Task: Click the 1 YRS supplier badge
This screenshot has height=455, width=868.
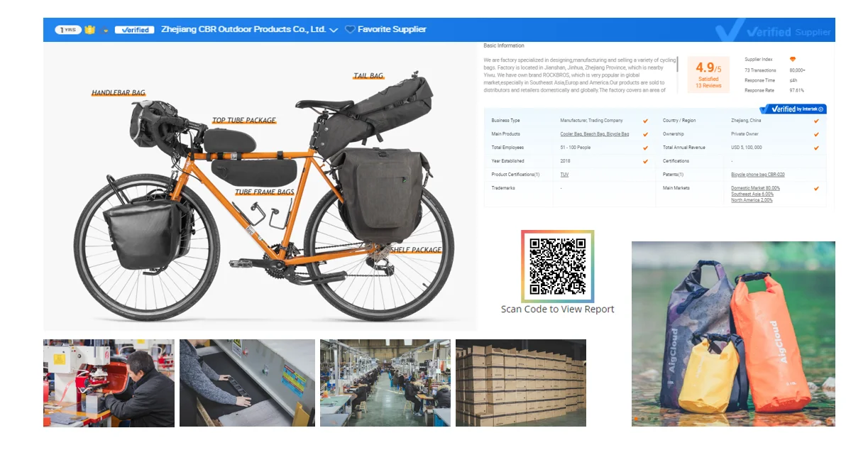Action: point(69,30)
